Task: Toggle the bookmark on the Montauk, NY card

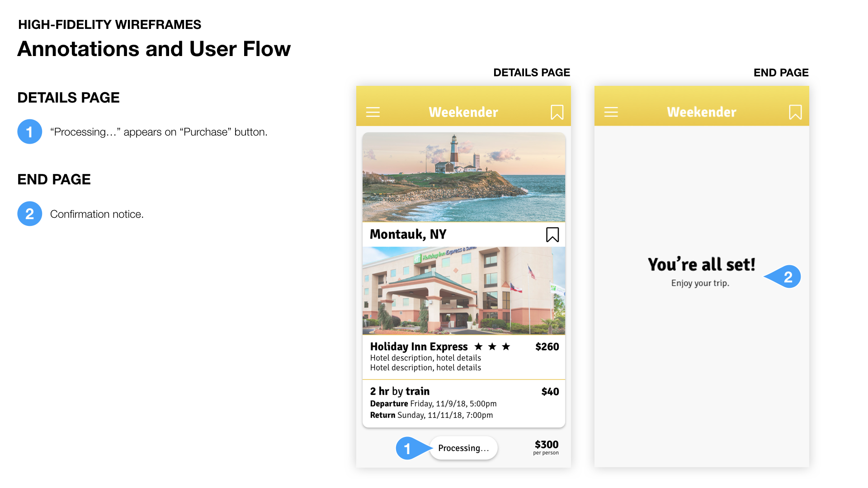Action: (x=552, y=235)
